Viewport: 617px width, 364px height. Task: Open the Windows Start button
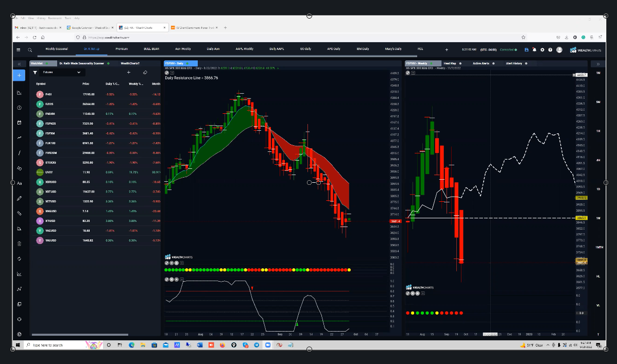tap(18, 345)
